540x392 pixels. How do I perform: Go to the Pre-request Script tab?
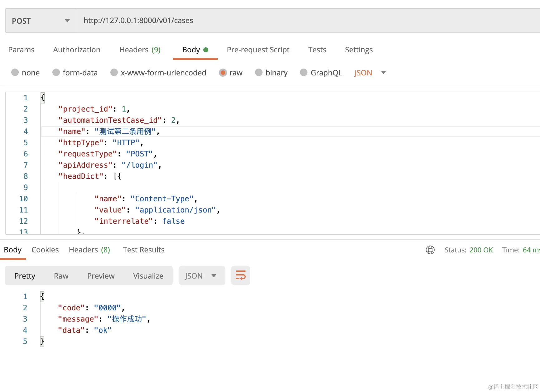pyautogui.click(x=258, y=50)
